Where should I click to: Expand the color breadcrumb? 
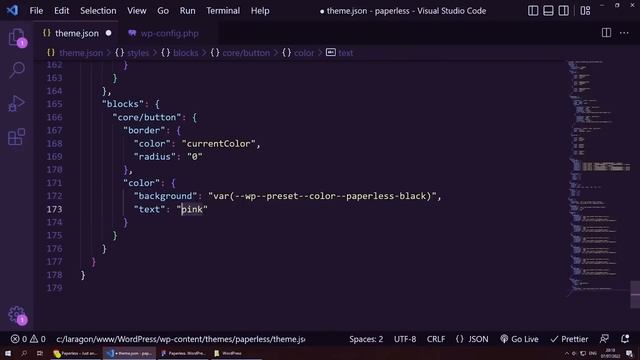[304, 53]
